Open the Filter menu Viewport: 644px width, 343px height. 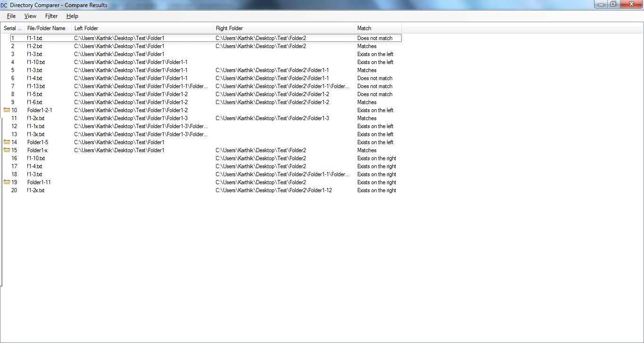point(51,16)
